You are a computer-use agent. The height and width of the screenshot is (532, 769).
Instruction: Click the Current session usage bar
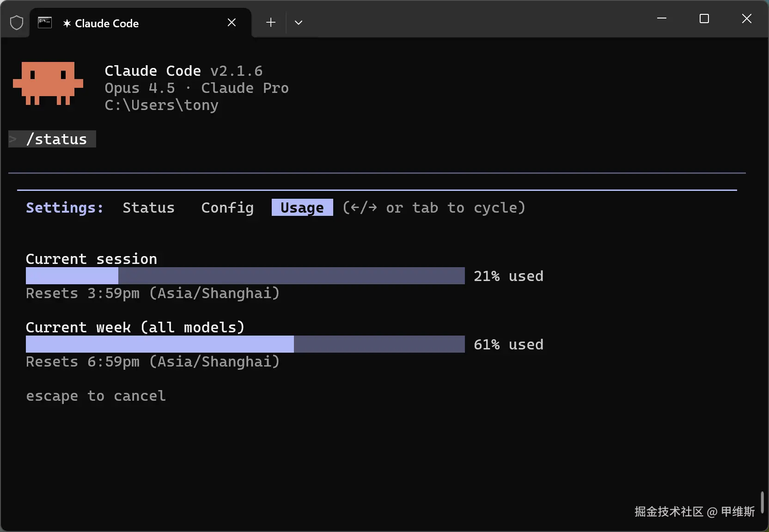coord(245,276)
